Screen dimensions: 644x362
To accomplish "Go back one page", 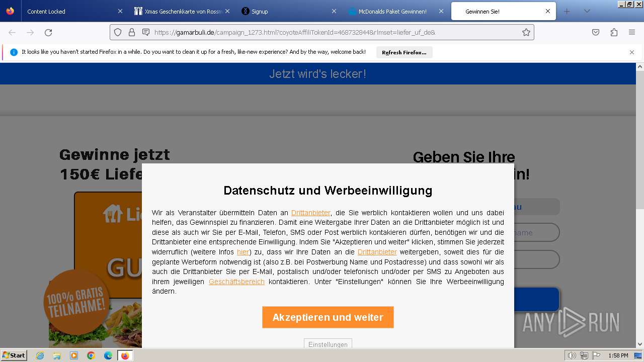I will tap(12, 32).
